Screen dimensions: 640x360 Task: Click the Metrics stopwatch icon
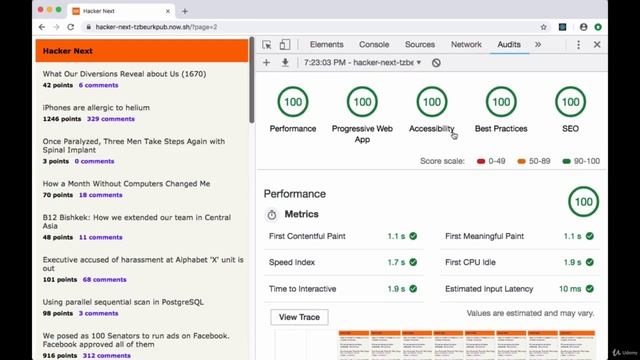pos(271,215)
